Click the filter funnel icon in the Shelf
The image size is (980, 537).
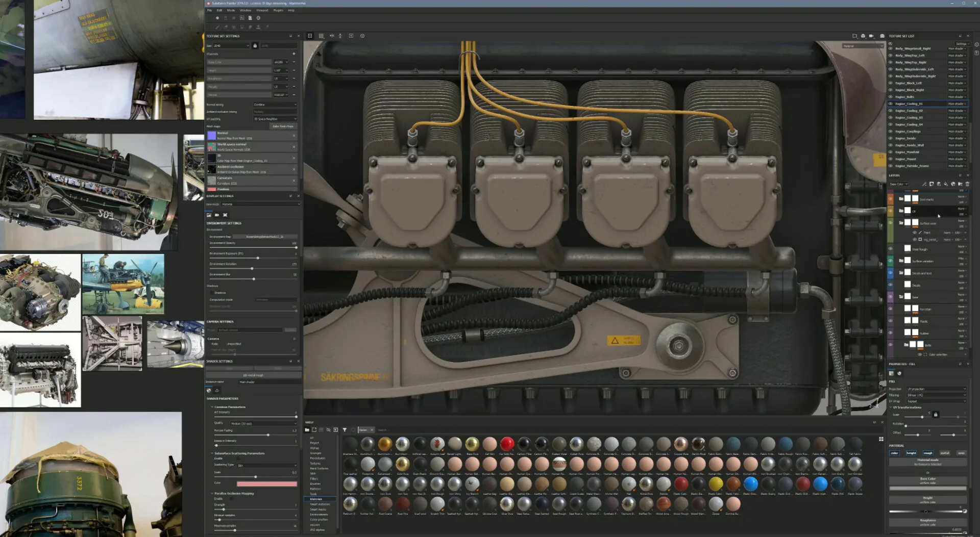[x=345, y=430]
